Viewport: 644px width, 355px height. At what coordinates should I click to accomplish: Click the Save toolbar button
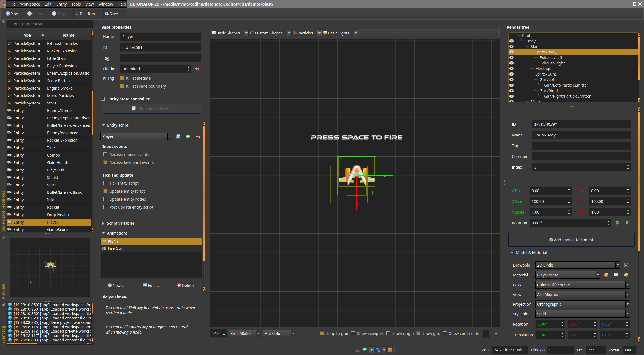[x=111, y=14]
